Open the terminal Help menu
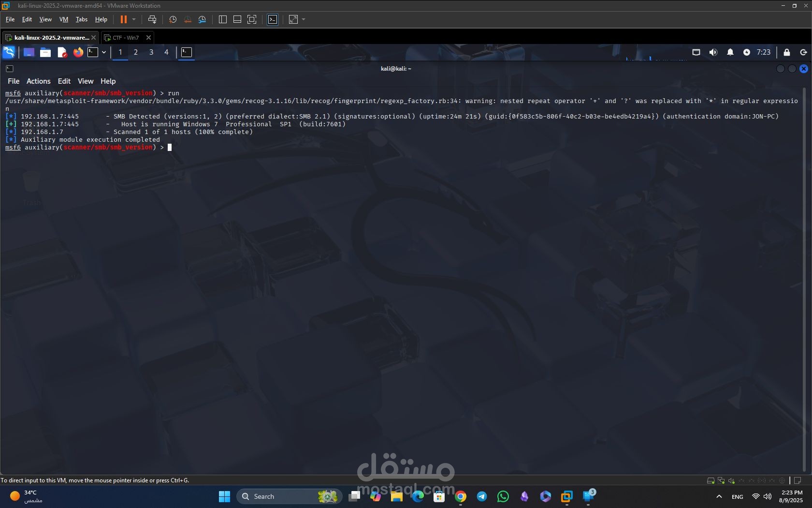 pyautogui.click(x=108, y=81)
